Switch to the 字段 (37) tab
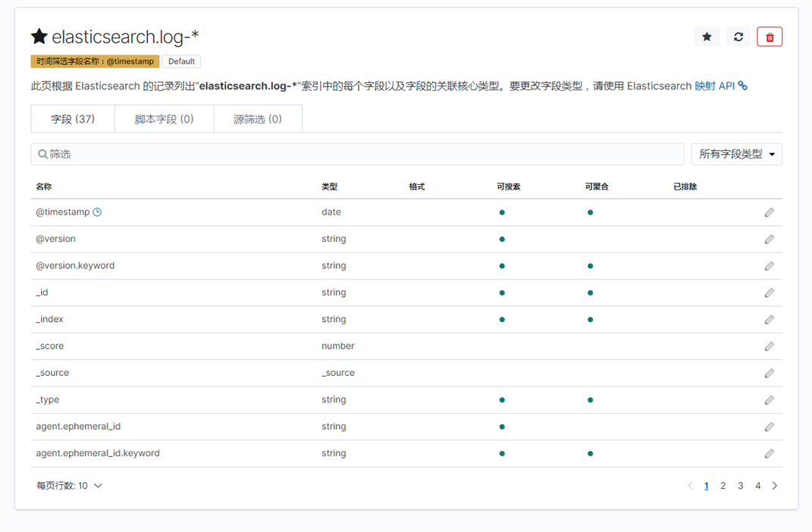812x532 pixels. (73, 119)
